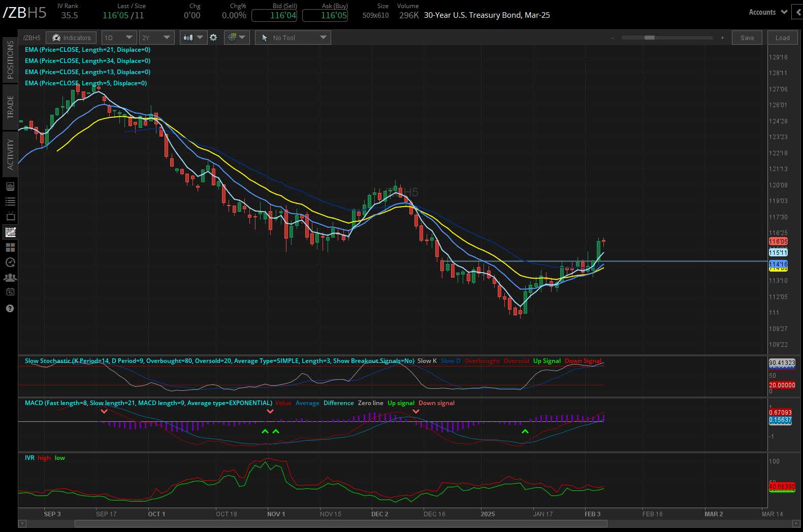The image size is (803, 532).
Task: Expand the 1D interval dropdown
Action: [x=118, y=38]
